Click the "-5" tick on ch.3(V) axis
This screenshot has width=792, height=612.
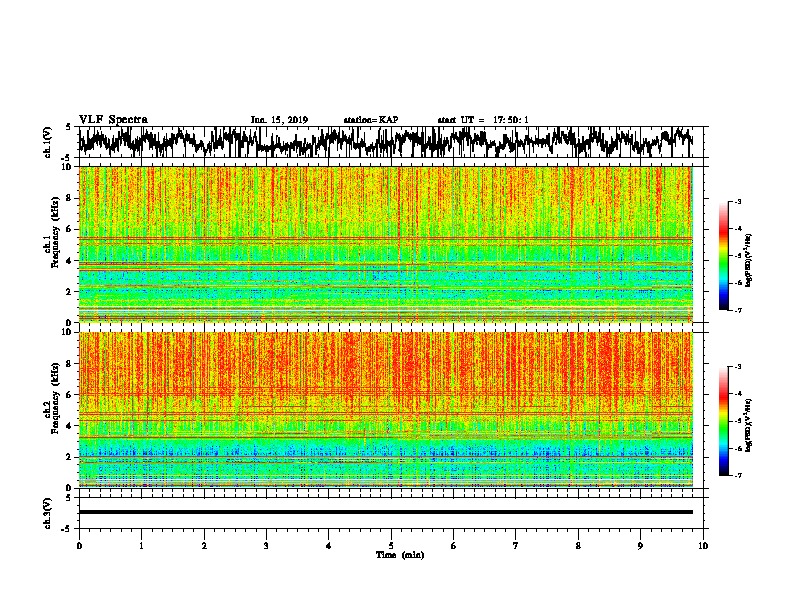click(x=68, y=529)
